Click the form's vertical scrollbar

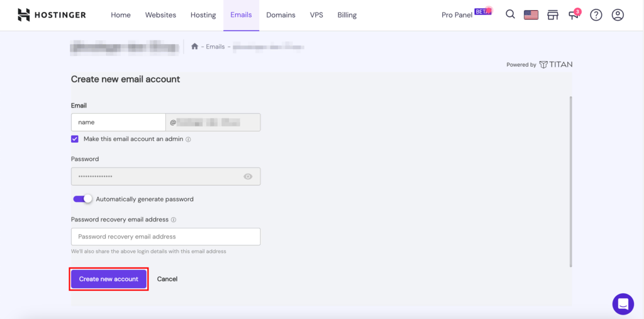[570, 181]
